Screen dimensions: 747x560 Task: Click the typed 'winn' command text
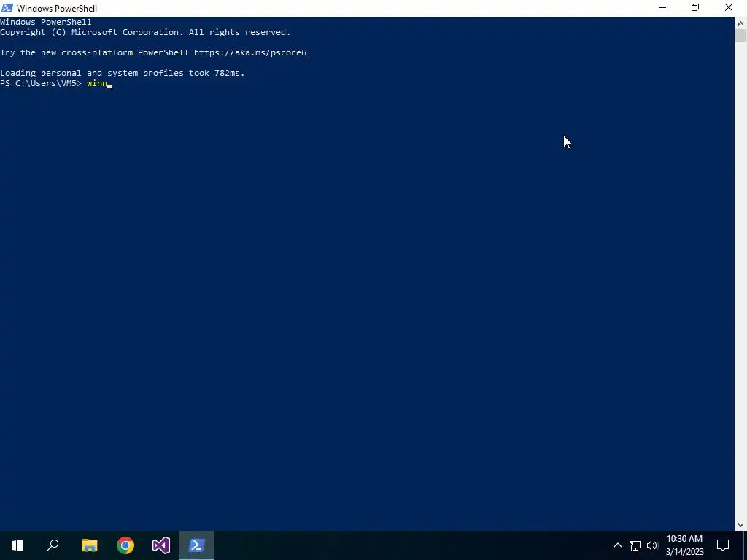[97, 83]
